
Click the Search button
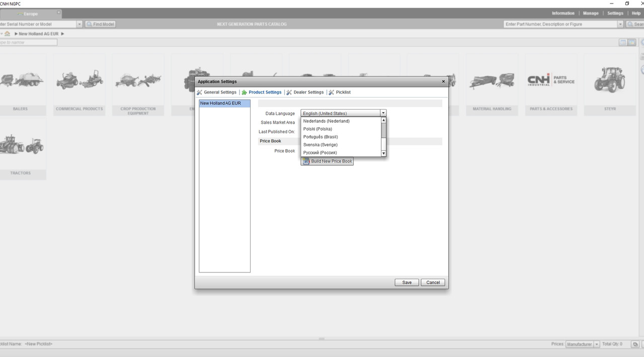point(635,24)
